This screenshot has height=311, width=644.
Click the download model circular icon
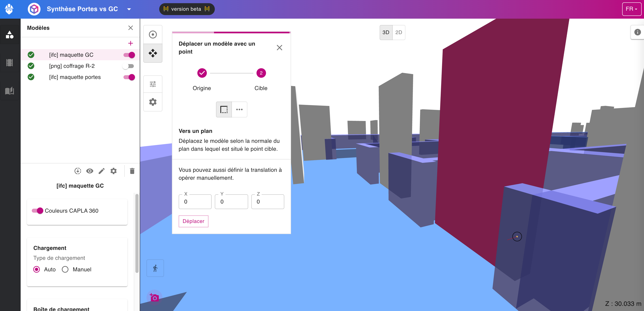pyautogui.click(x=78, y=171)
